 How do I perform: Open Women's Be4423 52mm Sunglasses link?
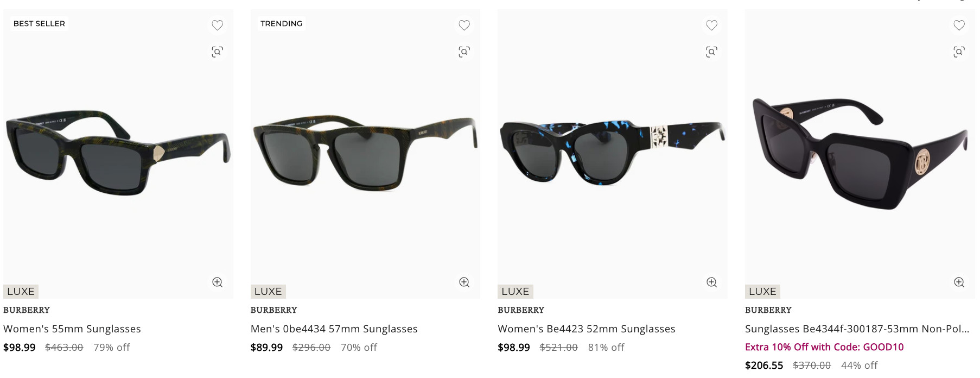586,329
